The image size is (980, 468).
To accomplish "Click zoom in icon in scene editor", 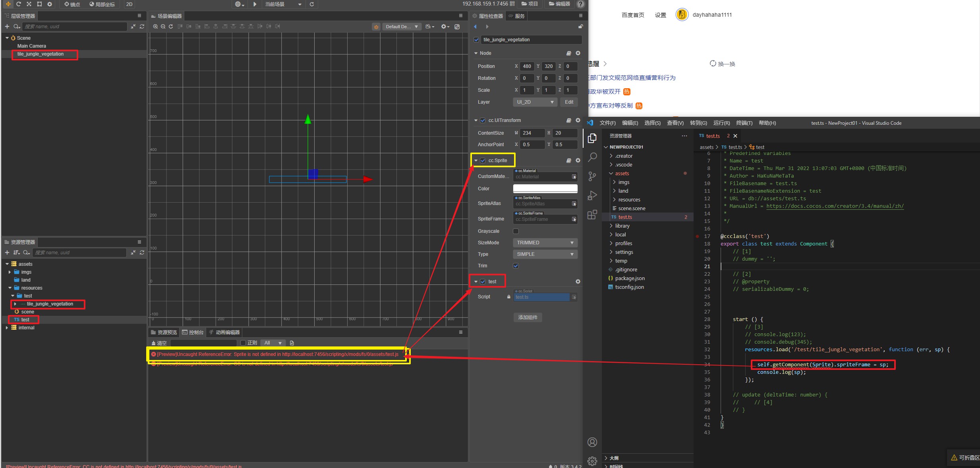I will [155, 27].
